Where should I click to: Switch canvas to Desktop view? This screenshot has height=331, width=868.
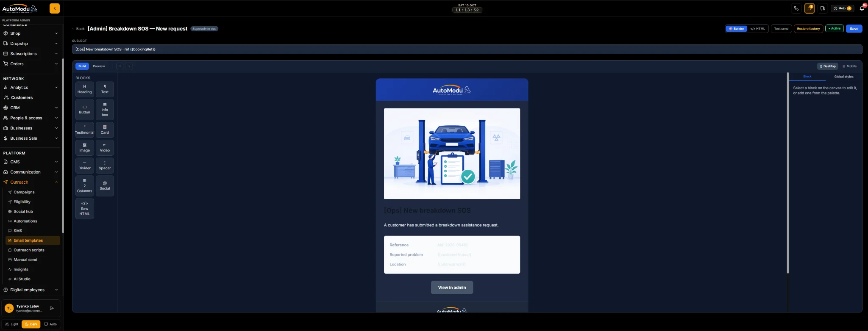(828, 66)
